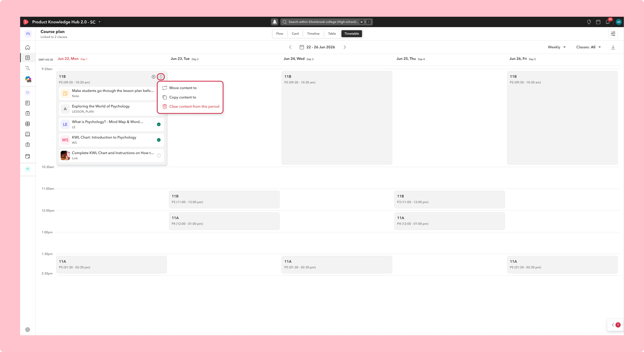Expand Product Knowledge Hub workspace dropdown
644x352 pixels.
tap(99, 22)
